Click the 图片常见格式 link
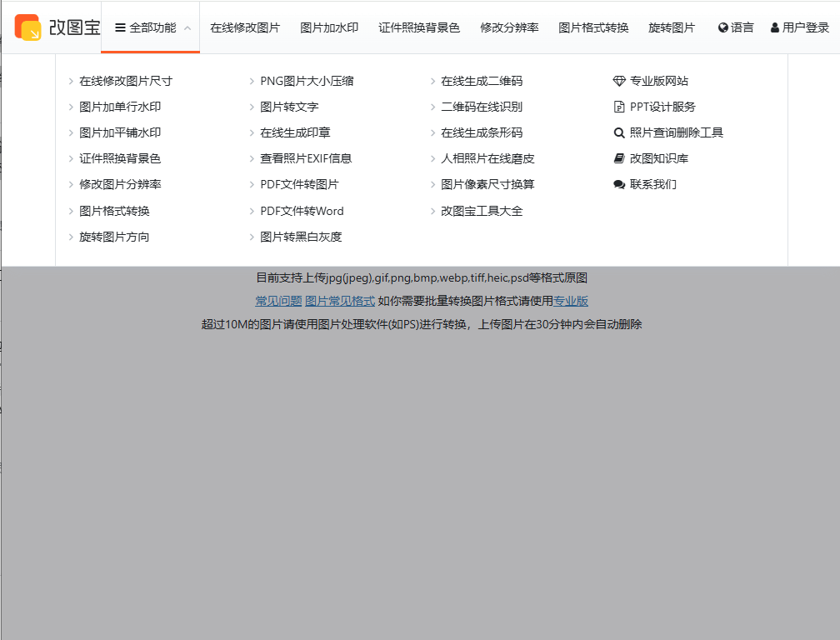Image resolution: width=840 pixels, height=640 pixels. point(340,301)
